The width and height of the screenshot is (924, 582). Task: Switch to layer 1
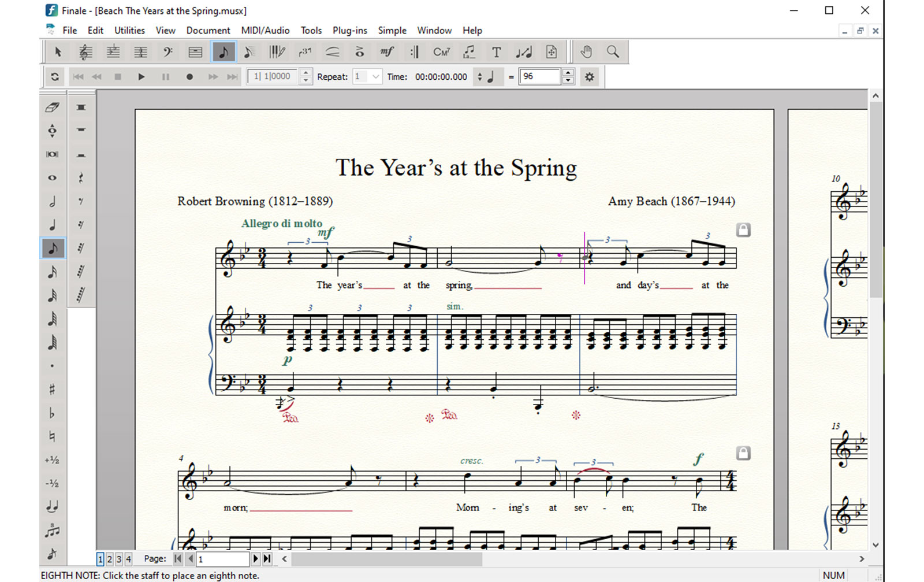click(100, 559)
